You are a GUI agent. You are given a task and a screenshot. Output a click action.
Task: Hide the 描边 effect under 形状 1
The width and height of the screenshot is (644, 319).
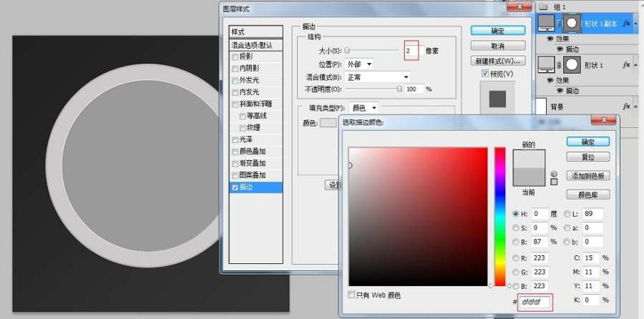560,91
